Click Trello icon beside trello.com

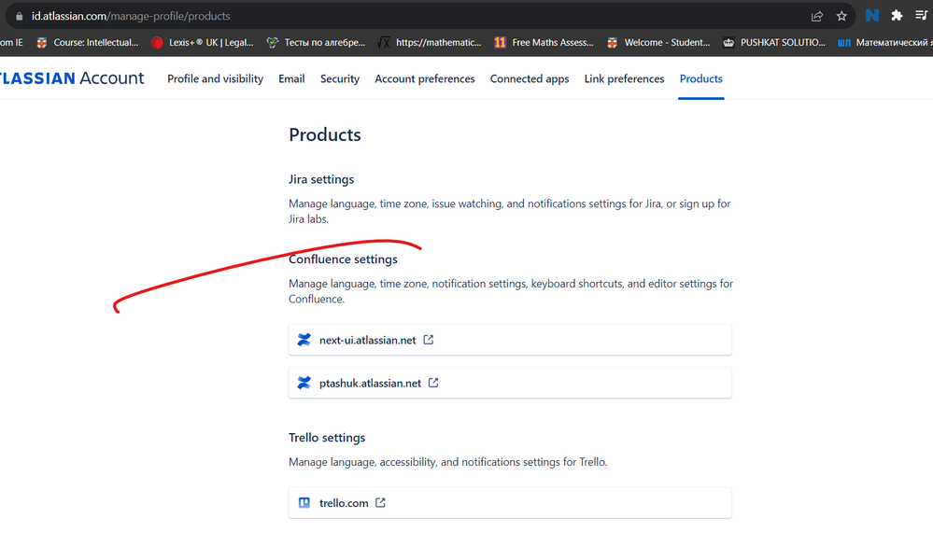point(304,503)
